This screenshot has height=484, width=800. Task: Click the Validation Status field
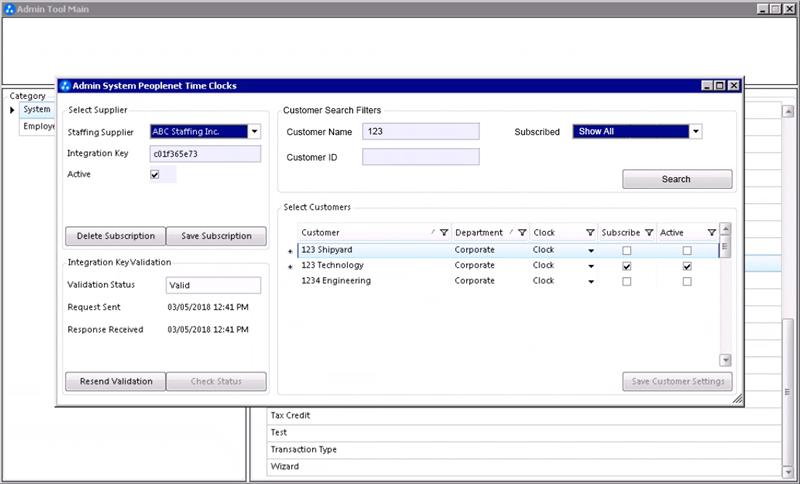213,285
